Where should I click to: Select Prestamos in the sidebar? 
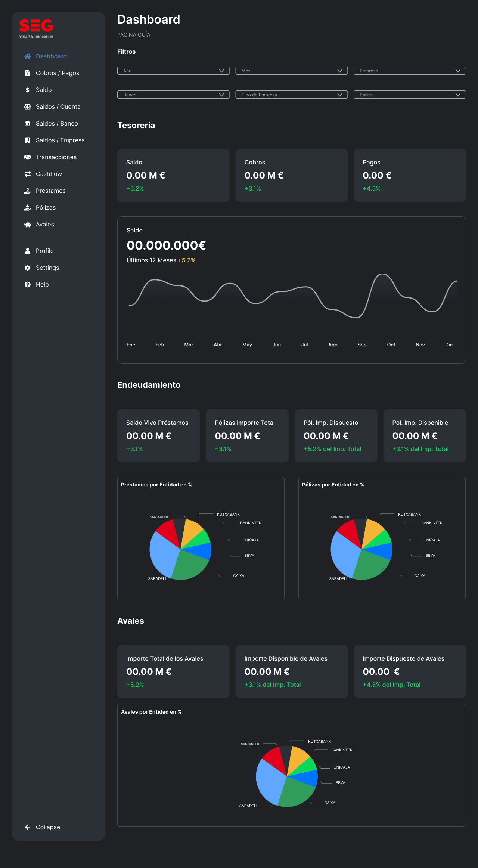(50, 191)
